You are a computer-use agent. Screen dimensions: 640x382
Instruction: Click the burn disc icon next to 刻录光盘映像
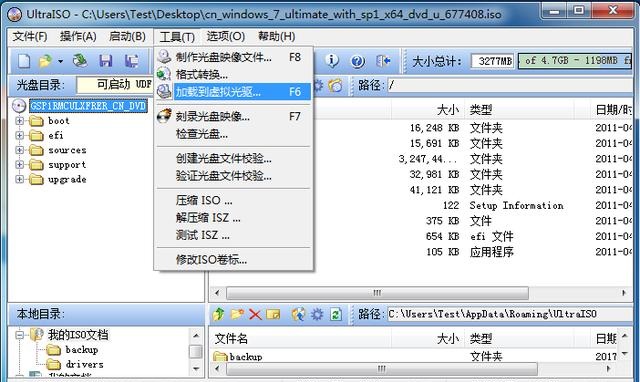164,116
